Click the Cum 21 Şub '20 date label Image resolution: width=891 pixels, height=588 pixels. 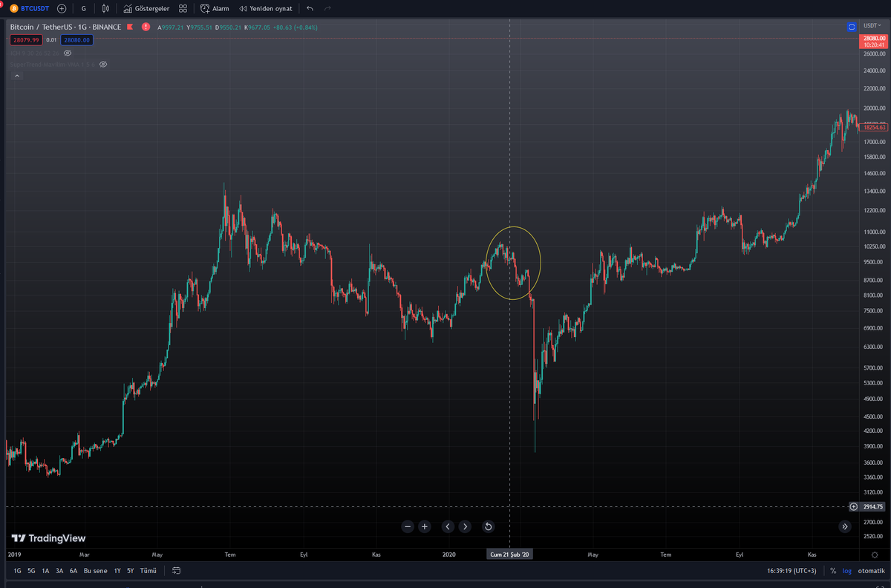509,555
